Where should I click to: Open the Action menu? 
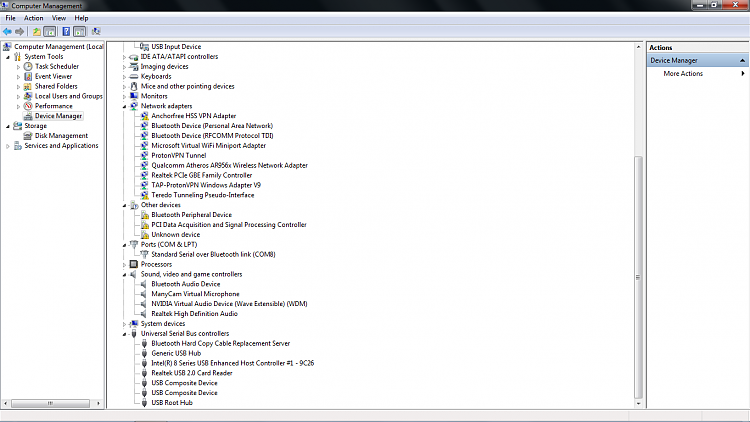click(x=33, y=18)
